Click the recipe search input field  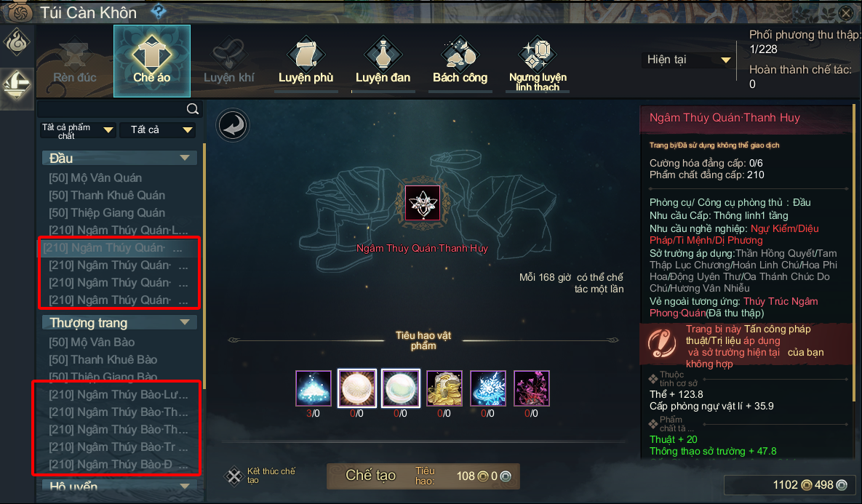[x=112, y=109]
